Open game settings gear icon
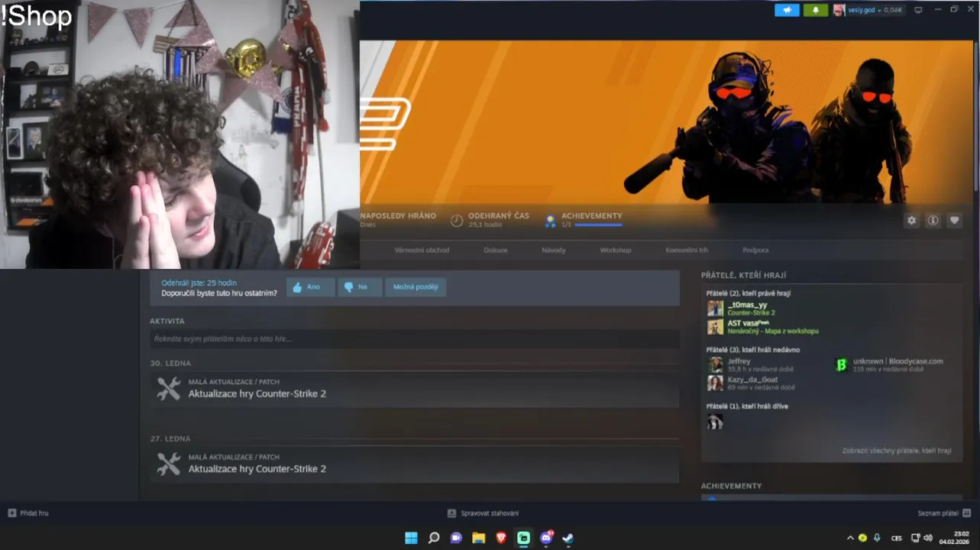Image resolution: width=980 pixels, height=550 pixels. (911, 220)
